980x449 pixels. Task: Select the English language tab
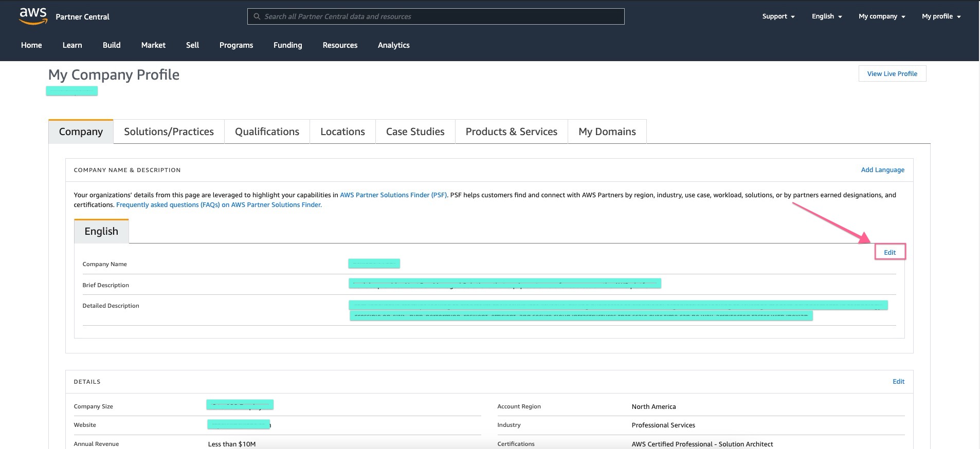[101, 231]
